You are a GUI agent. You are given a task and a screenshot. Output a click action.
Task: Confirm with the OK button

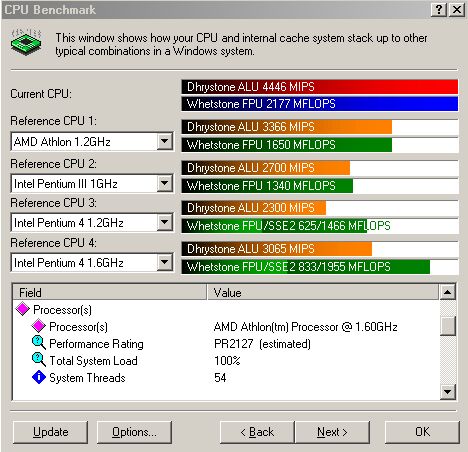[422, 432]
